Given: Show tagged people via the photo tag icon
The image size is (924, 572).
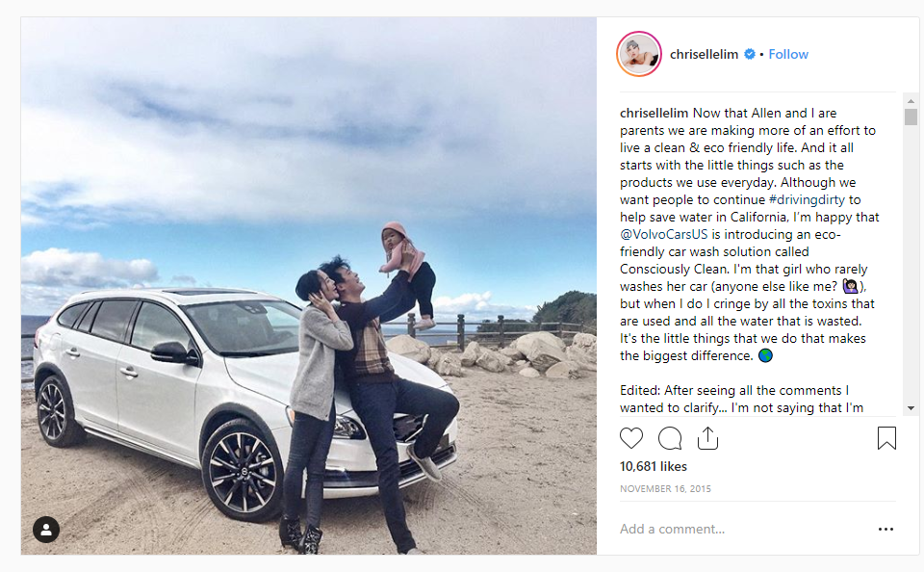Looking at the screenshot, I should point(46,530).
